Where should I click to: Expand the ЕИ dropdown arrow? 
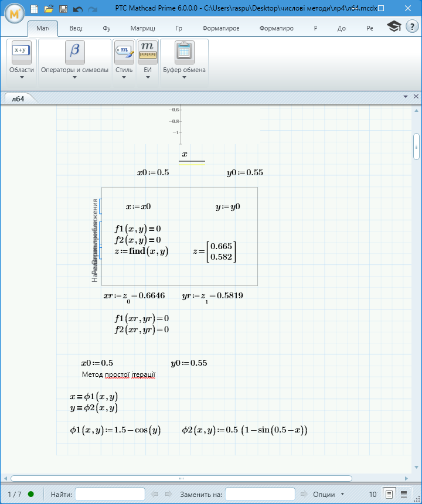tap(148, 77)
